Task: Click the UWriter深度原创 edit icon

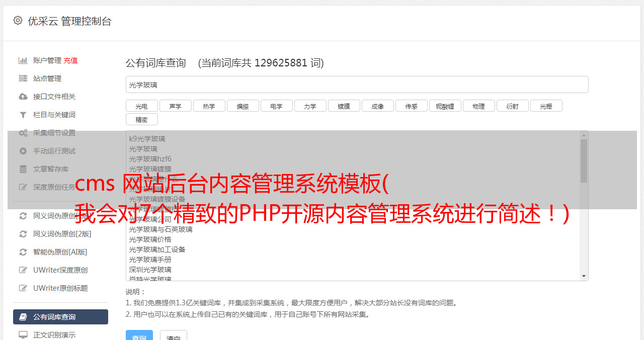Action: tap(23, 270)
